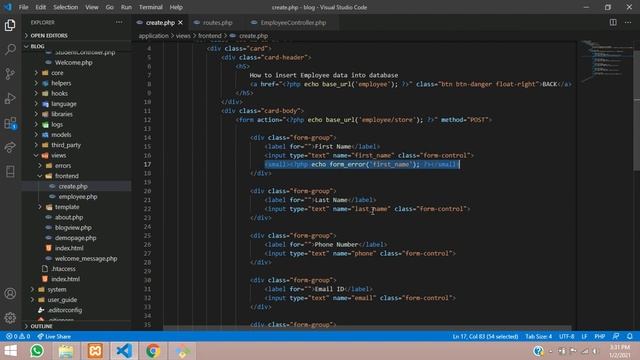Open XAMPP from the taskbar
The image size is (640, 360).
point(95,351)
